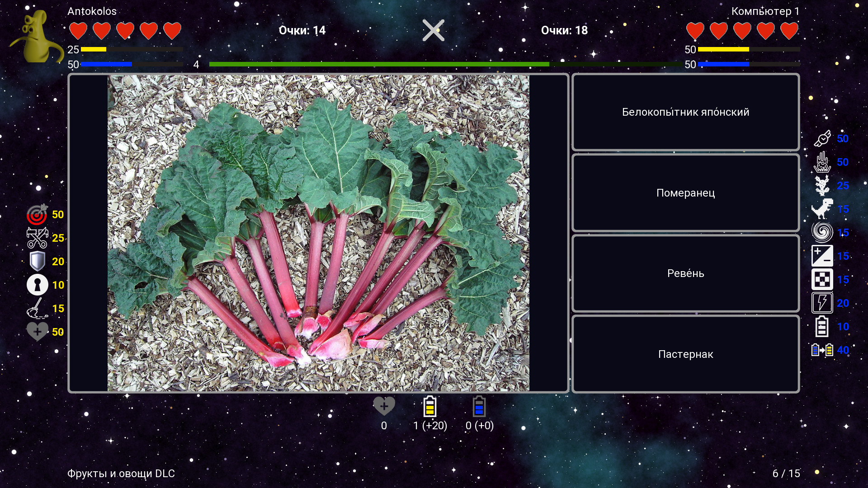Click the green round timer bar
The width and height of the screenshot is (868, 488).
(x=379, y=64)
